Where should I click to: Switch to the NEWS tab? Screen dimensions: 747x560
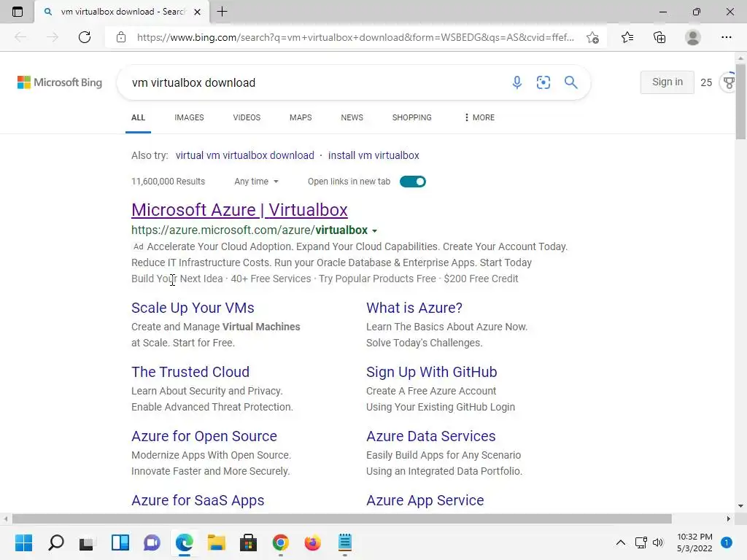(352, 117)
